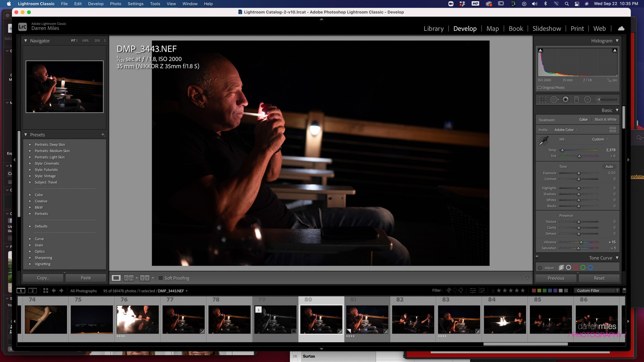644x362 pixels.
Task: Switch to the Map module
Action: (x=493, y=28)
